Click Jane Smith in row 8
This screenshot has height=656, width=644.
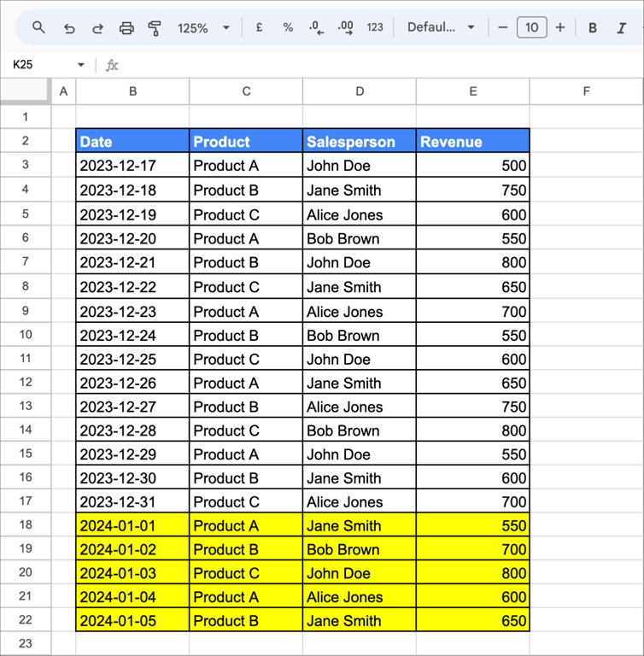coord(360,287)
